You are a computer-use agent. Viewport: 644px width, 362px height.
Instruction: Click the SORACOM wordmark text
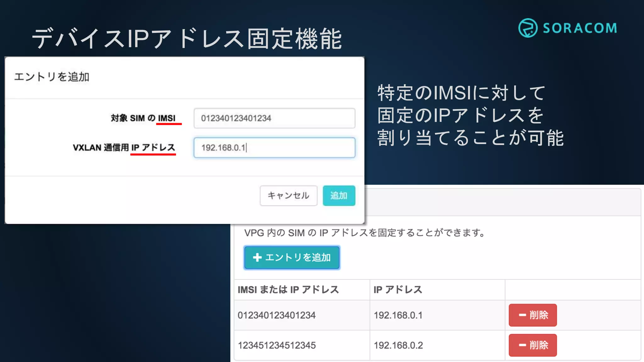coord(580,28)
